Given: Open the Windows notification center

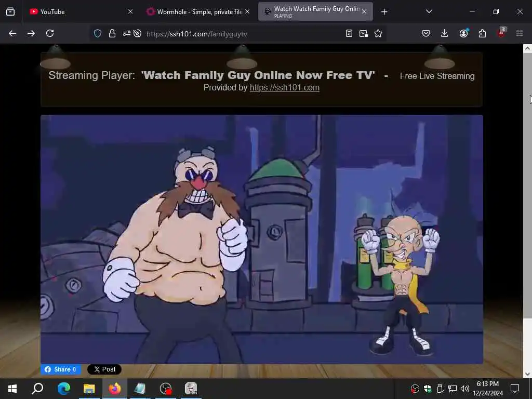Looking at the screenshot, I should pos(515,389).
